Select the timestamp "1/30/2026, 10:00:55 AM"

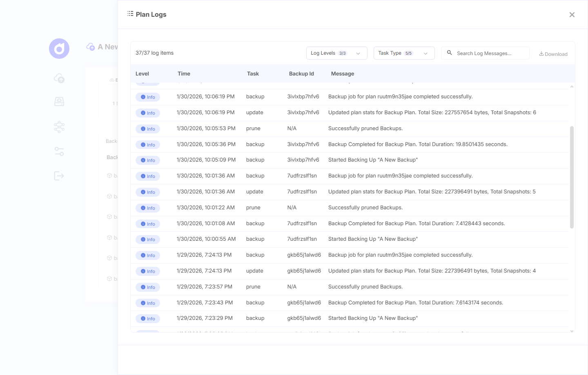pyautogui.click(x=206, y=239)
